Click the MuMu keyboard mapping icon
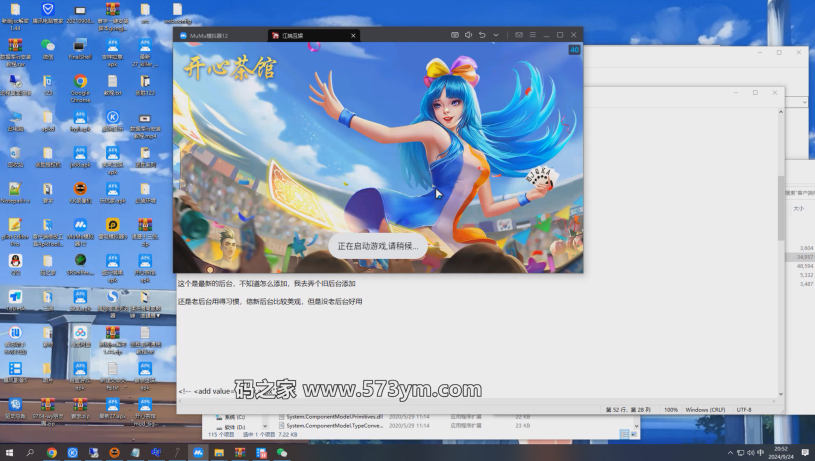 click(455, 35)
